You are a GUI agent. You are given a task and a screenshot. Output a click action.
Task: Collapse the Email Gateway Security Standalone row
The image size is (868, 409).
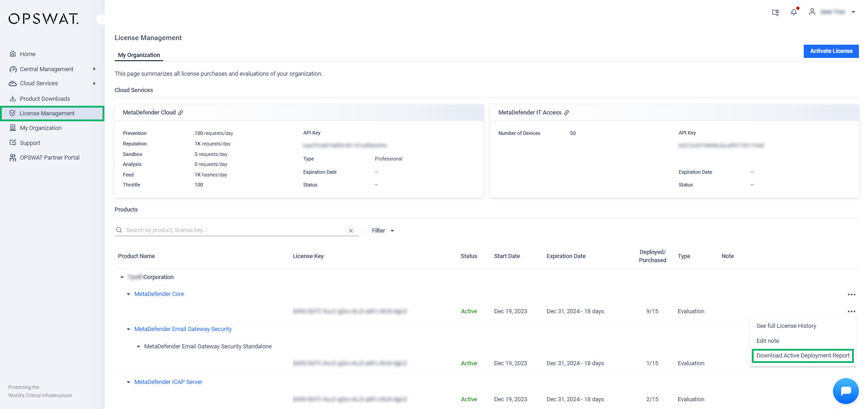(x=139, y=347)
